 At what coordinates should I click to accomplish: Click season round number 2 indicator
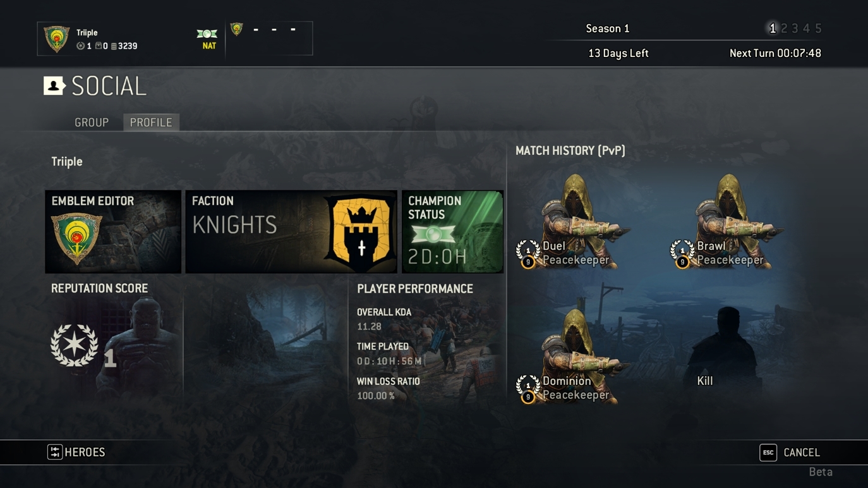pos(784,28)
